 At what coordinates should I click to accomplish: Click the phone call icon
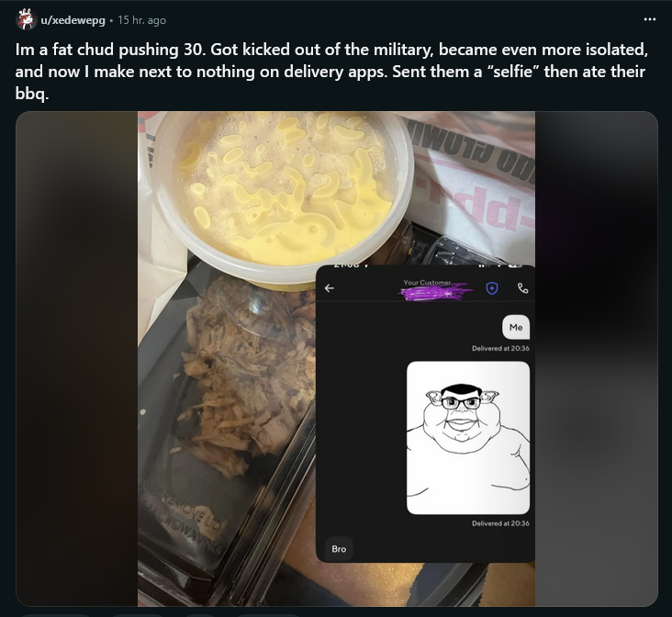[x=522, y=288]
